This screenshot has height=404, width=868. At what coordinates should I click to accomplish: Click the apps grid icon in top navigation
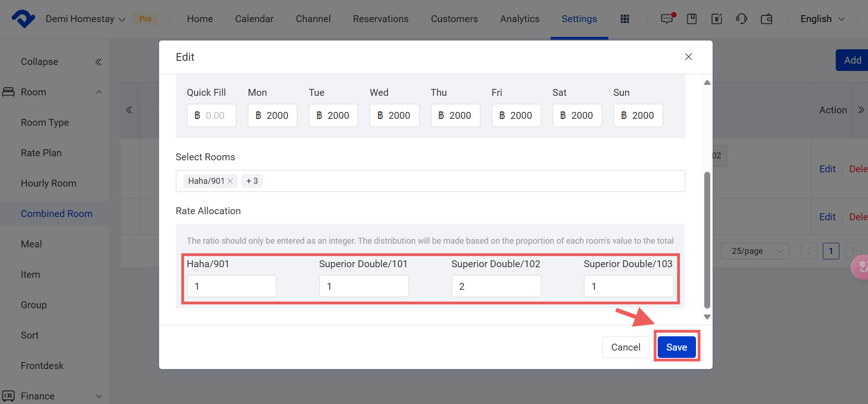tap(624, 19)
